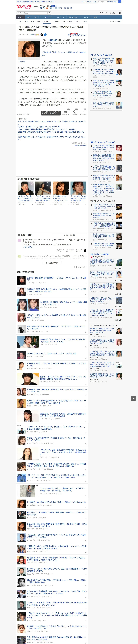The width and height of the screenshot is (138, 644).
Task: Select the トップ tab
Action: pyautogui.click(x=20, y=17)
